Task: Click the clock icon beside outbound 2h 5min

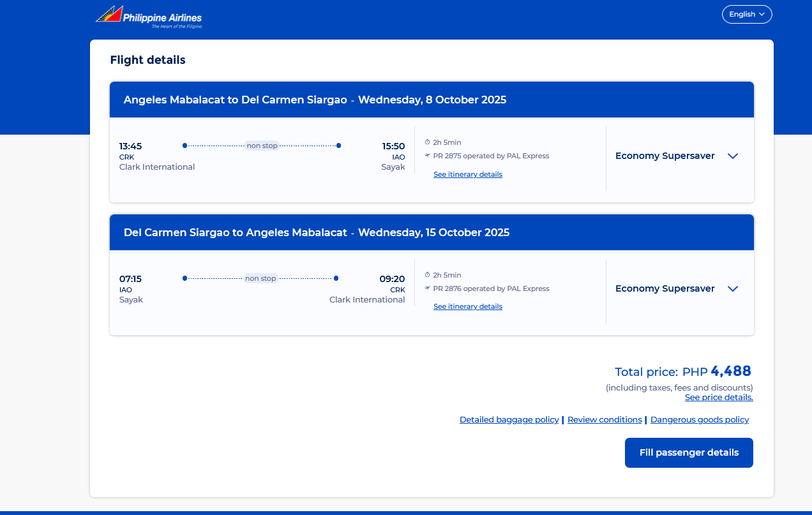Action: pos(428,142)
